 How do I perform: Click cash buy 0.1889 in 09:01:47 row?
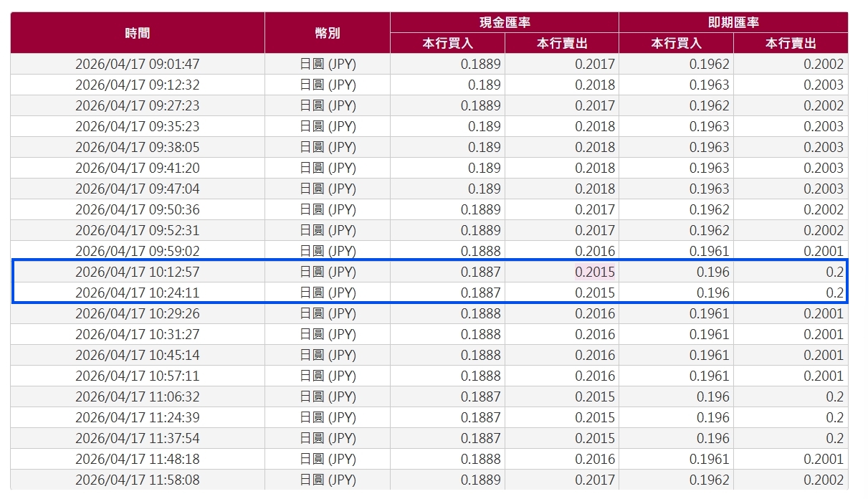point(481,64)
